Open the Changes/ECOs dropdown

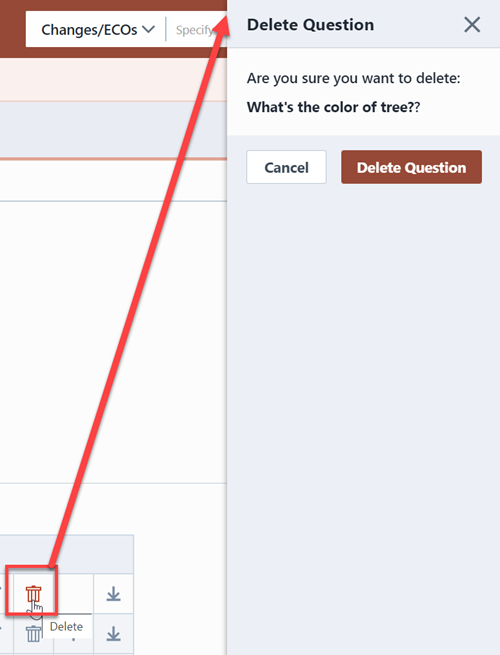(x=98, y=30)
